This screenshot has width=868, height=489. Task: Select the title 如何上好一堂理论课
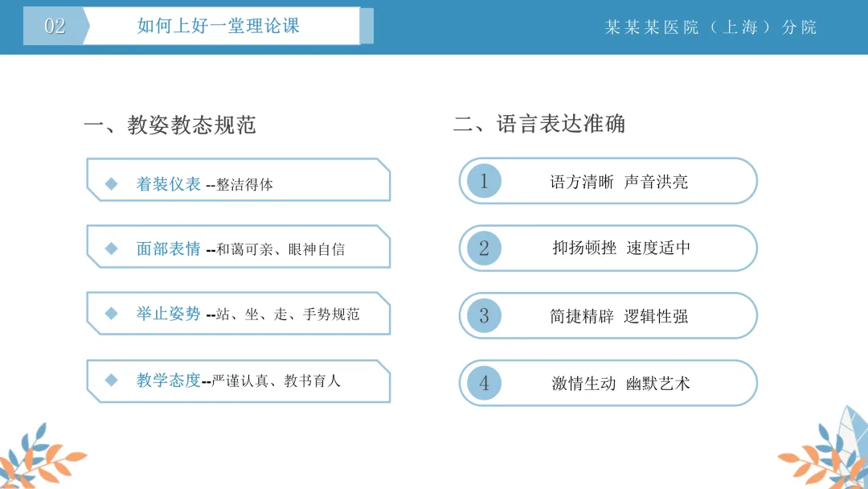(218, 26)
